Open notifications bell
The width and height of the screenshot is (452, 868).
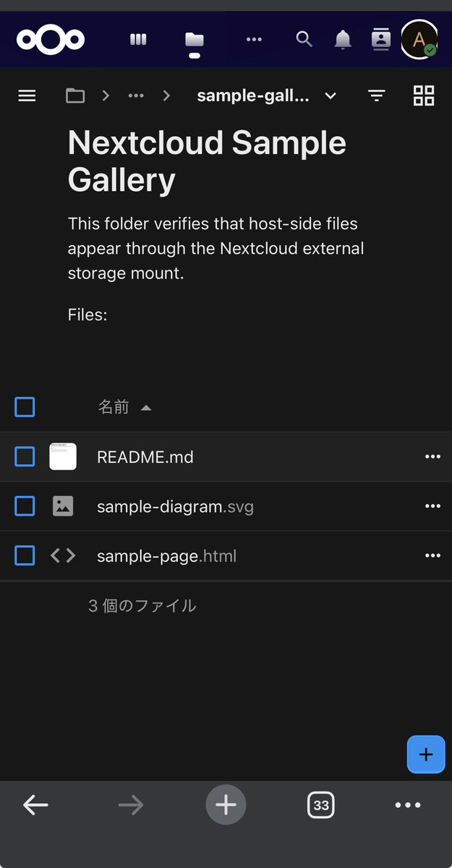tap(343, 40)
